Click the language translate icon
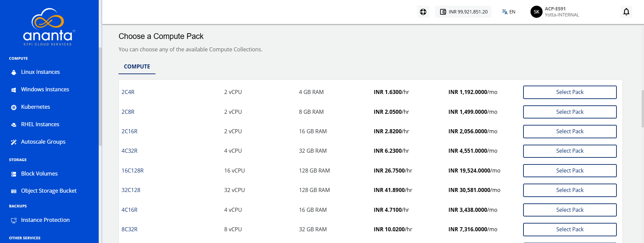This screenshot has height=243, width=644. pos(505,12)
